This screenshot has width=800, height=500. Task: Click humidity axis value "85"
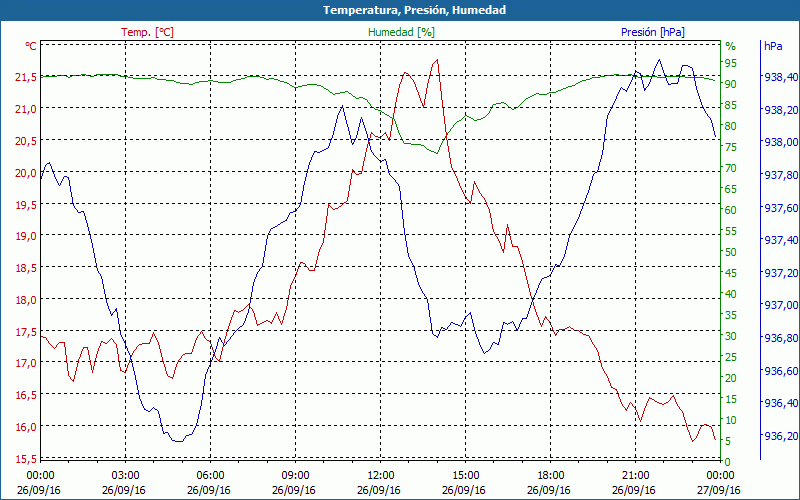[731, 105]
